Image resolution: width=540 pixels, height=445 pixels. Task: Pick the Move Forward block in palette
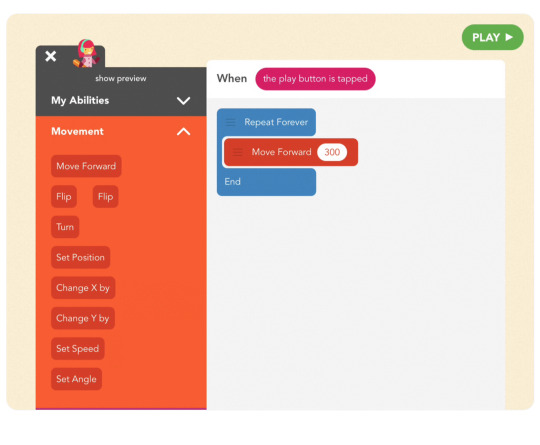[x=86, y=166]
